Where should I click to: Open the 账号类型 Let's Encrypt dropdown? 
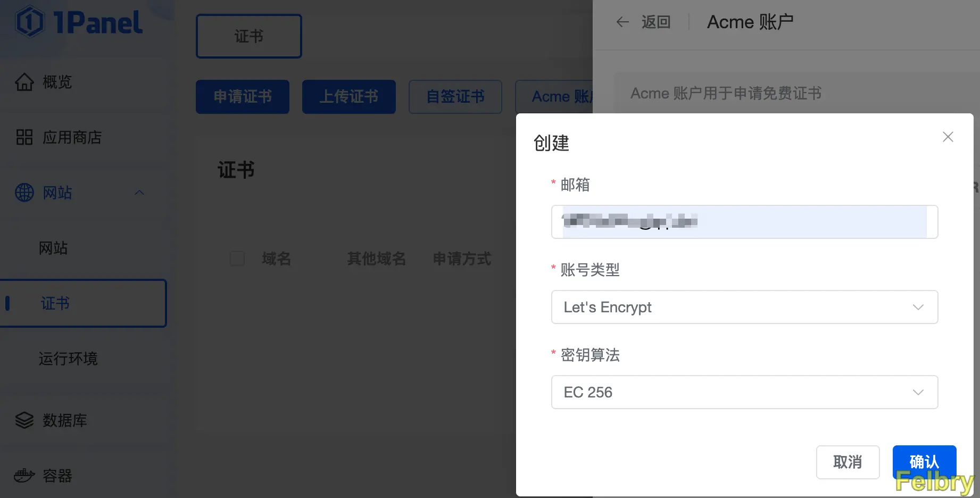(x=744, y=307)
